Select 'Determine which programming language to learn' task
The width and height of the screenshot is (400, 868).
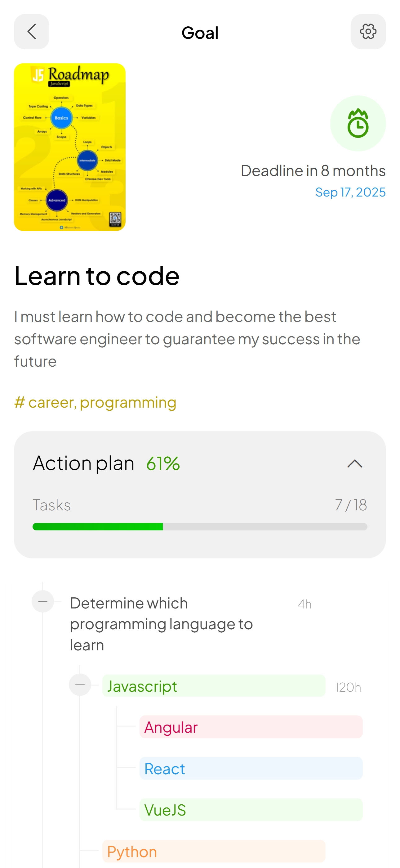click(162, 624)
